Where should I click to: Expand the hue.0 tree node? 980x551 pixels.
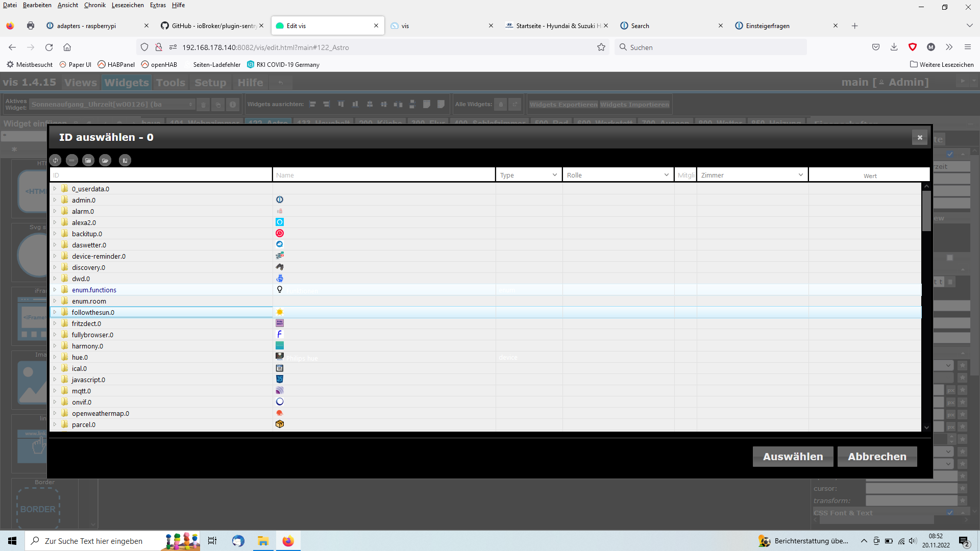pyautogui.click(x=55, y=357)
